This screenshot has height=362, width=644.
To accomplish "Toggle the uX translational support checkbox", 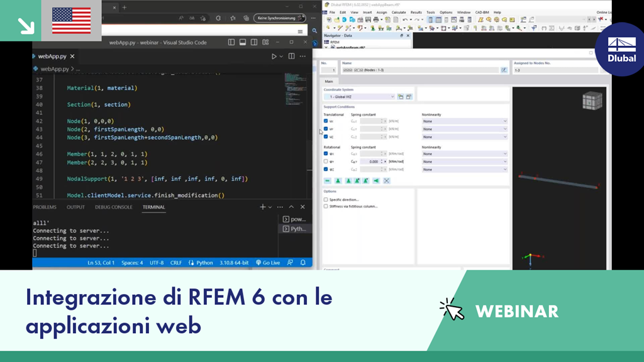I will point(326,121).
